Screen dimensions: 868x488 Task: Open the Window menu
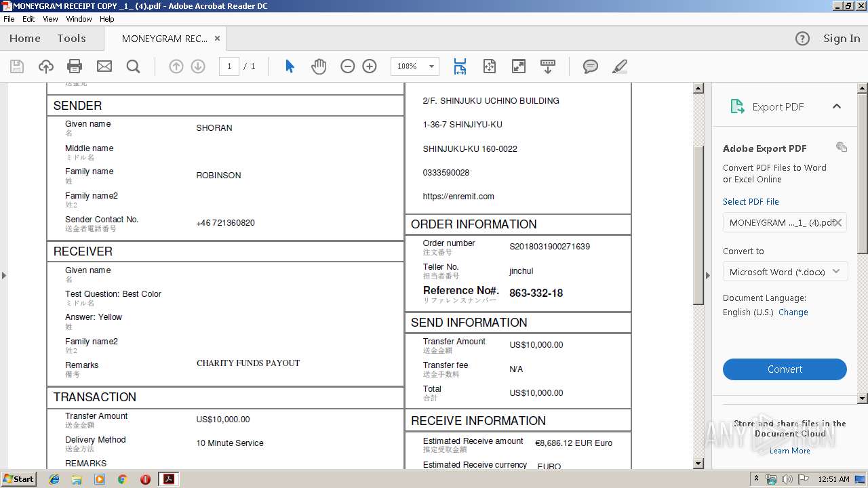[x=79, y=19]
